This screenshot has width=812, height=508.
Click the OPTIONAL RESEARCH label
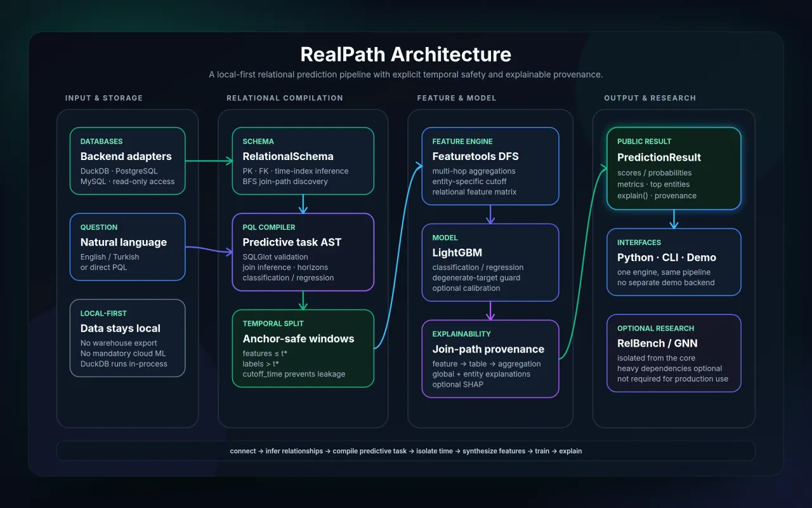point(656,329)
